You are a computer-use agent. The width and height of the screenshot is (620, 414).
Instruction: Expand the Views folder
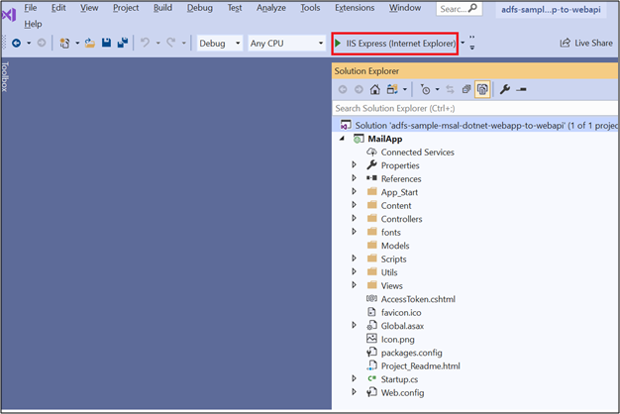click(x=354, y=285)
